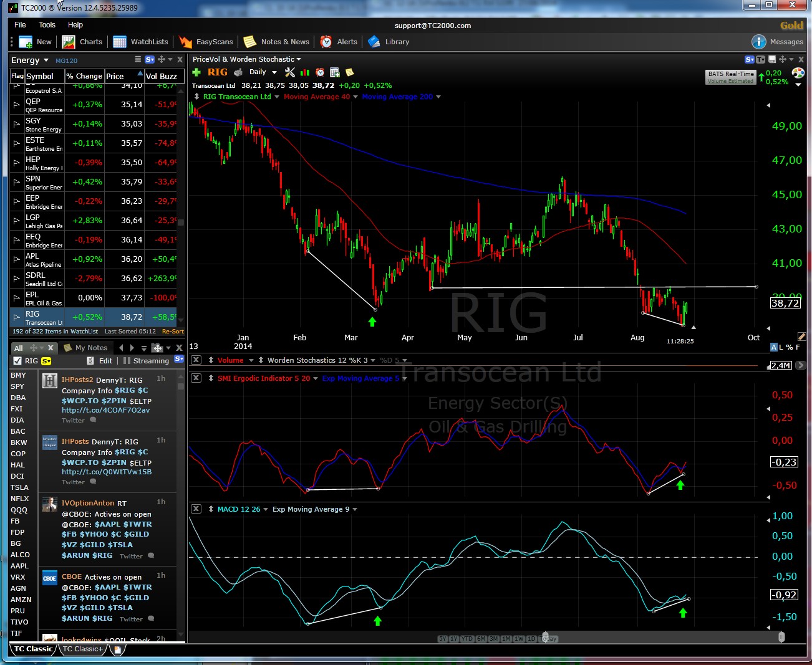Select the SDRL row in the watchlist
Viewport: 812px width, 665px height.
94,279
